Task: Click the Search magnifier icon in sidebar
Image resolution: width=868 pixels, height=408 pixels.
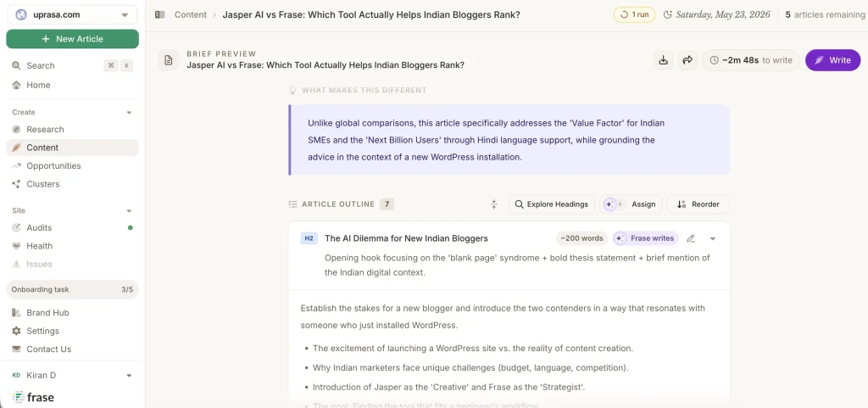Action: [16, 65]
